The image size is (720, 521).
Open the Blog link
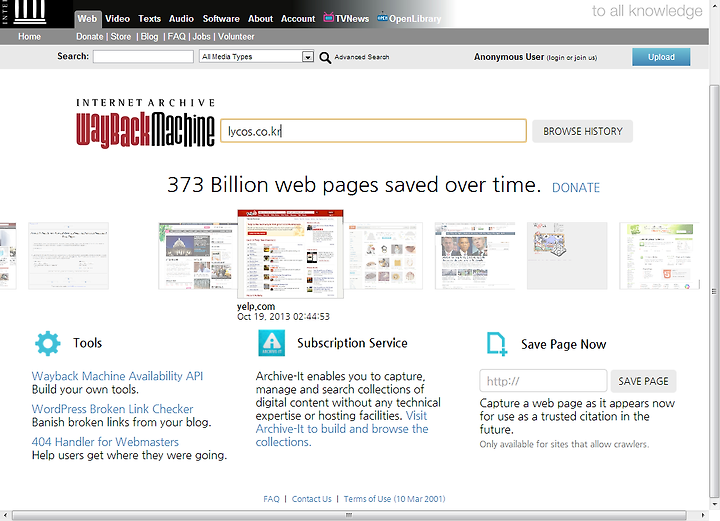pyautogui.click(x=149, y=36)
